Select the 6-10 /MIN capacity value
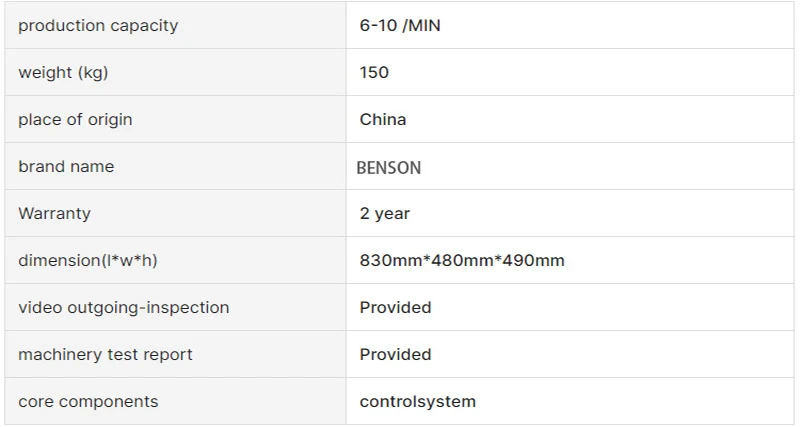Viewport: 800px width, 427px height. (400, 25)
